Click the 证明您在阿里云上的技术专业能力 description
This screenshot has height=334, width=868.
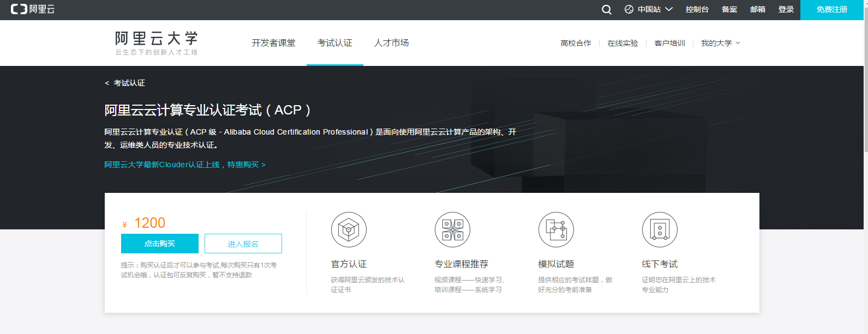(679, 285)
